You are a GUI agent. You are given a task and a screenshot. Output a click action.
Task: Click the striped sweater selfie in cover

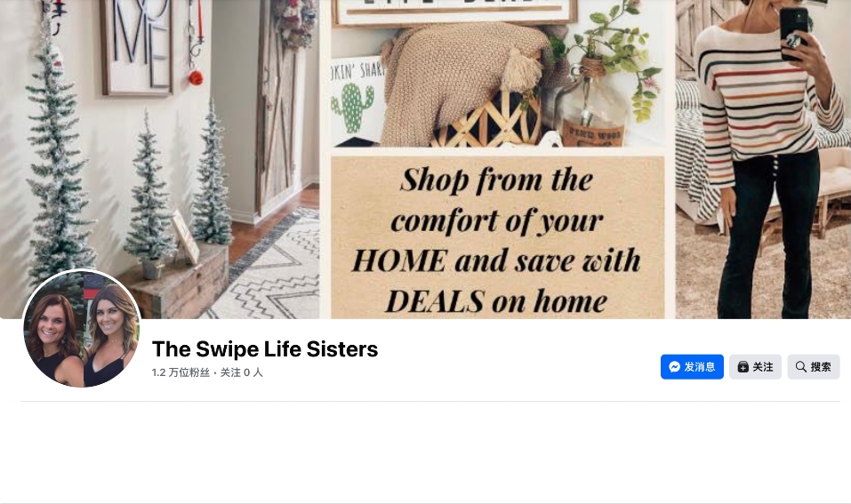(x=763, y=159)
